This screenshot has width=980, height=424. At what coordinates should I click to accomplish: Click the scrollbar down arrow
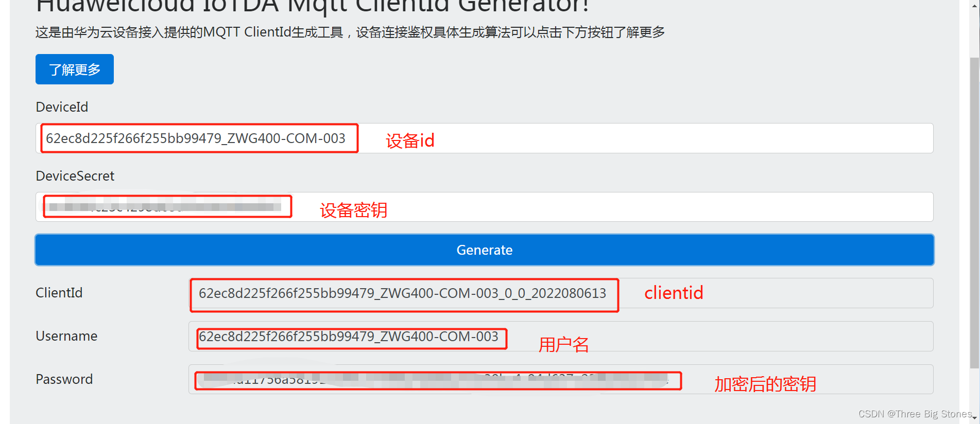click(974, 418)
